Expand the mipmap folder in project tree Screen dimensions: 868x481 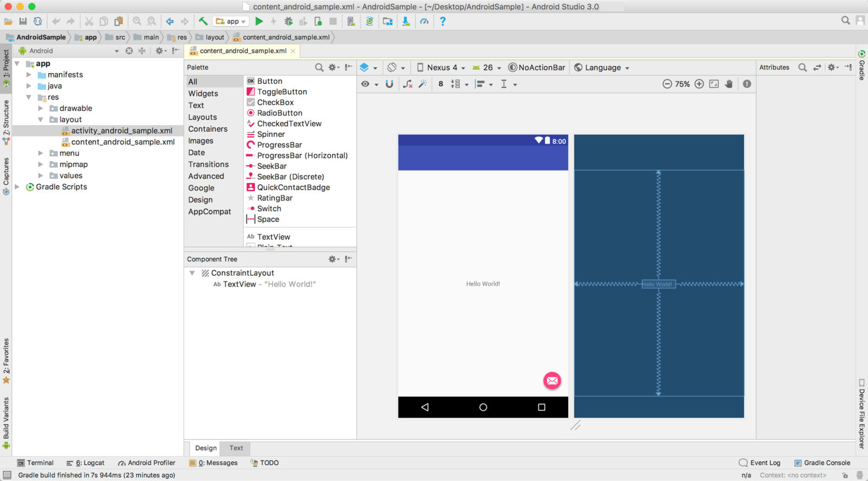tap(41, 164)
